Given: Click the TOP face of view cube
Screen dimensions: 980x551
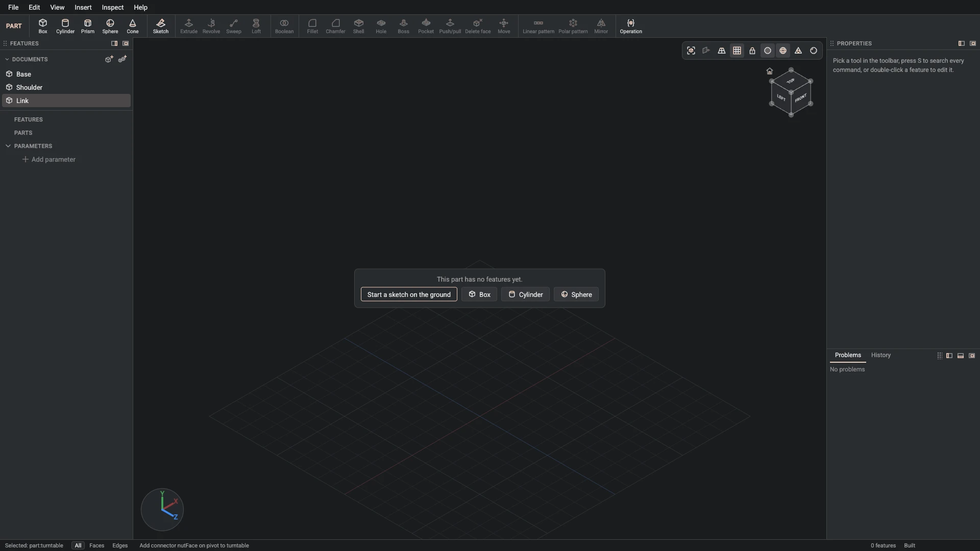Looking at the screenshot, I should click(791, 81).
